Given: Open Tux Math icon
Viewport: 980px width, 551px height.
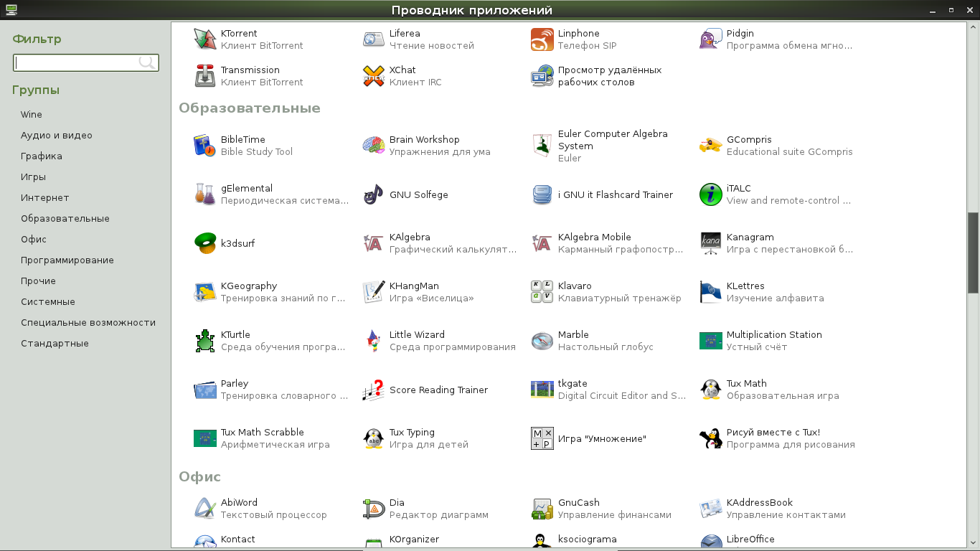Looking at the screenshot, I should (x=711, y=390).
